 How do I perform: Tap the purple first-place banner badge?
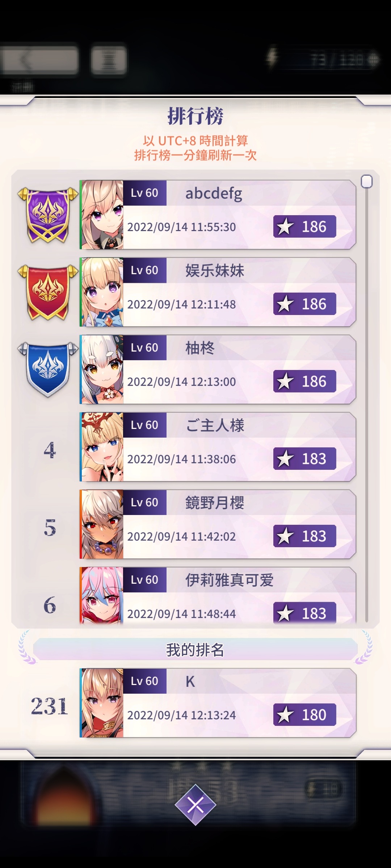pos(48,215)
